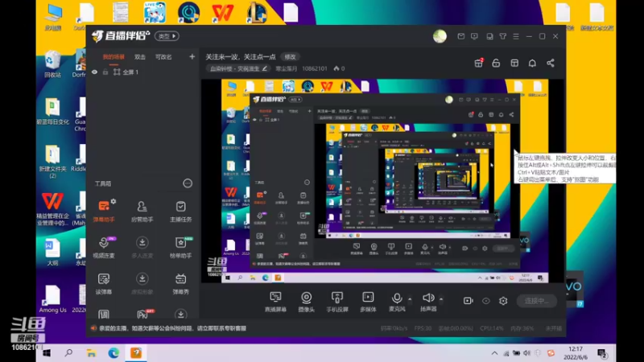644x362 pixels.
Task: Edit the stream category pill with pencil
Action: (237, 68)
